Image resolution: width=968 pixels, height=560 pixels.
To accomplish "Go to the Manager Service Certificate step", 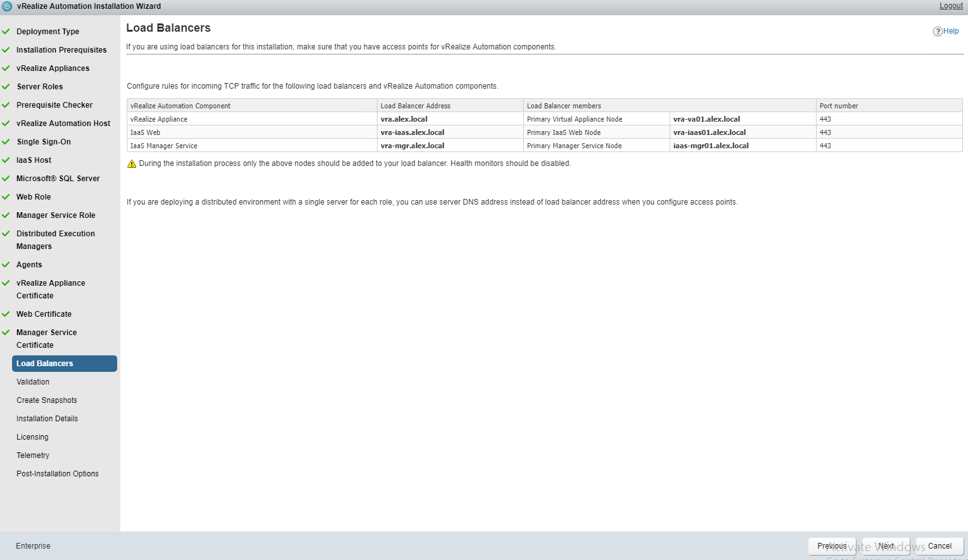I will tap(46, 339).
